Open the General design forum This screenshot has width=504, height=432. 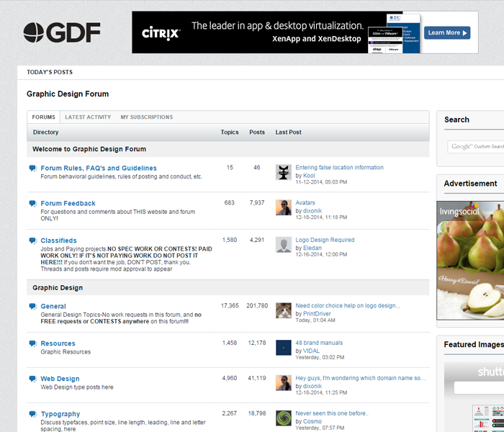point(53,306)
